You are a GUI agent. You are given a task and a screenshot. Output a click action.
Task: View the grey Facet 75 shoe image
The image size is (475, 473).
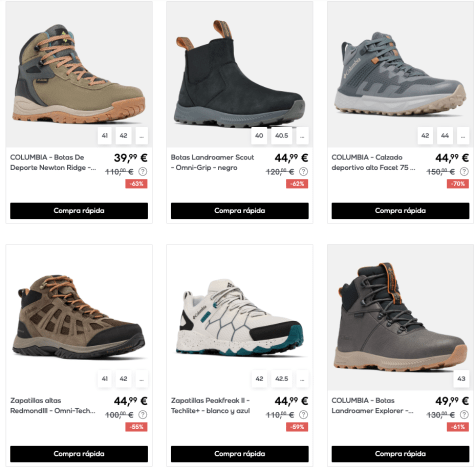coord(400,74)
